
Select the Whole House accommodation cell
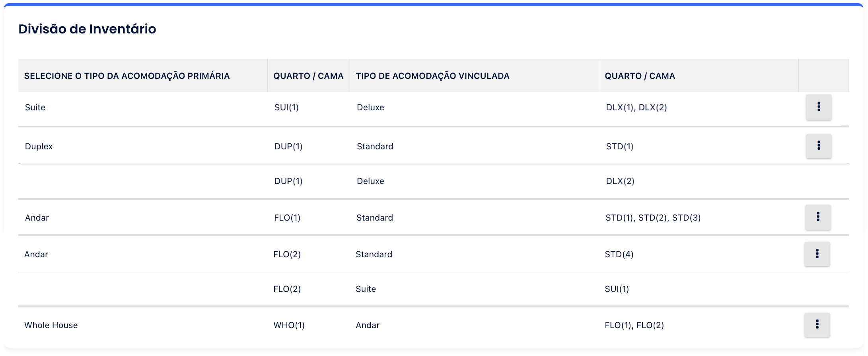point(51,325)
